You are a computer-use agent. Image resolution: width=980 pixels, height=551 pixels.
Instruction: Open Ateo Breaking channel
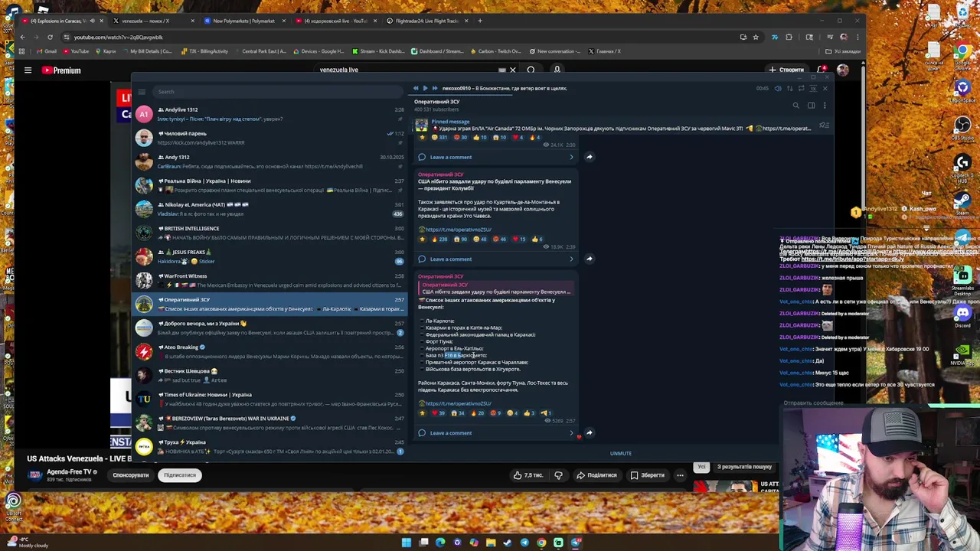click(x=268, y=351)
